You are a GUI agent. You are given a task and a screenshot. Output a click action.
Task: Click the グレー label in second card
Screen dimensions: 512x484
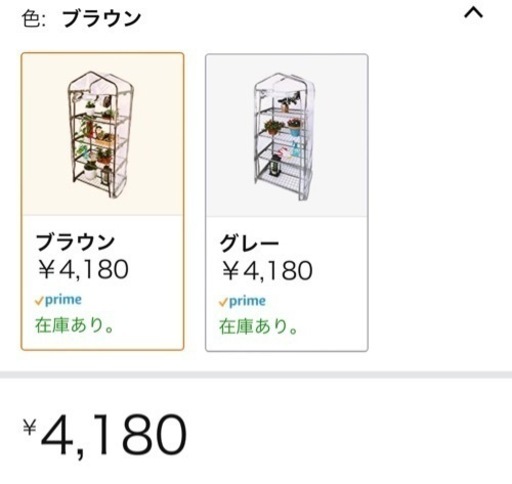coord(249,243)
